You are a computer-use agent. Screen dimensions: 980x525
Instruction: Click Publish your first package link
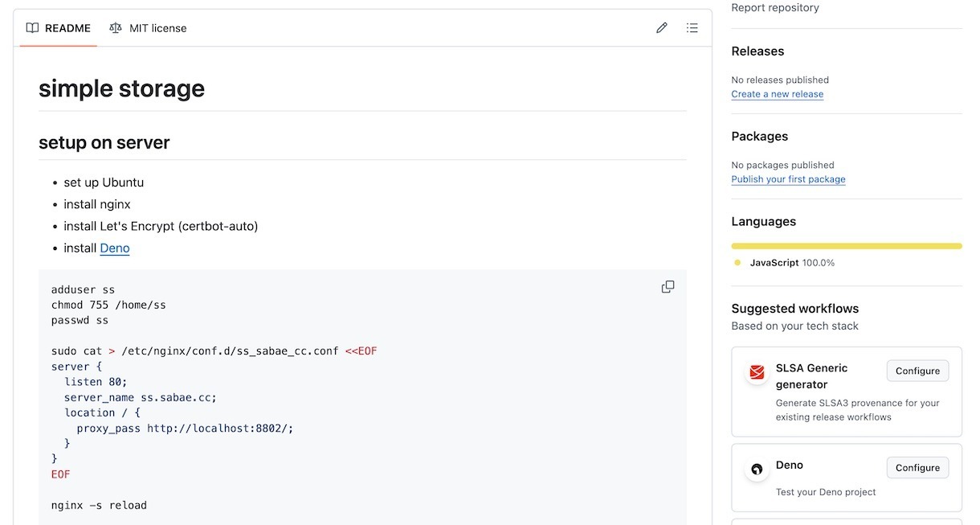(x=788, y=179)
